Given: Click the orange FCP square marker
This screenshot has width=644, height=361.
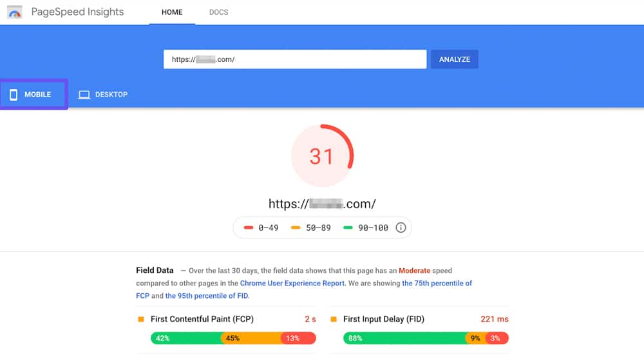Looking at the screenshot, I should (141, 319).
